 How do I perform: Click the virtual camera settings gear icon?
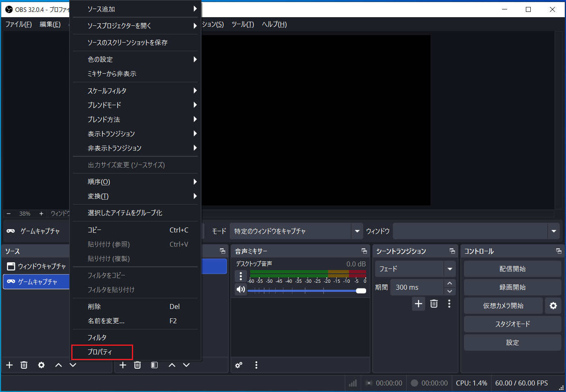[x=553, y=305]
